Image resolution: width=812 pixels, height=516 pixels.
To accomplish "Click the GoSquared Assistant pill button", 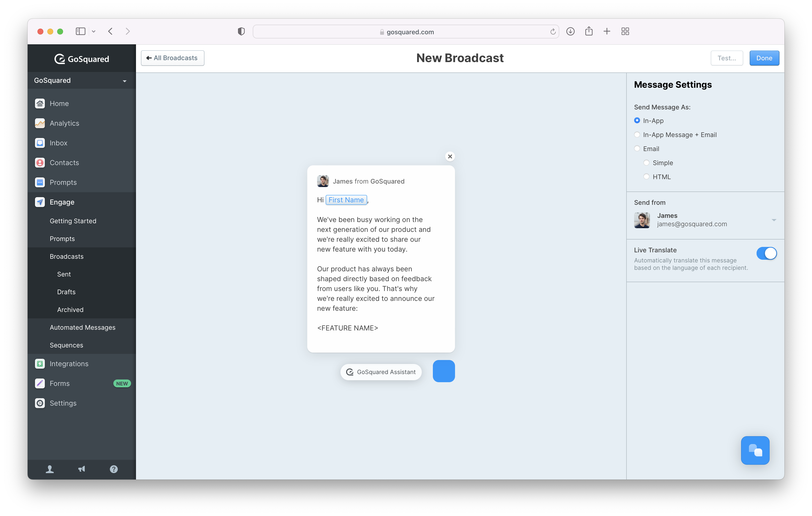I will click(x=381, y=372).
